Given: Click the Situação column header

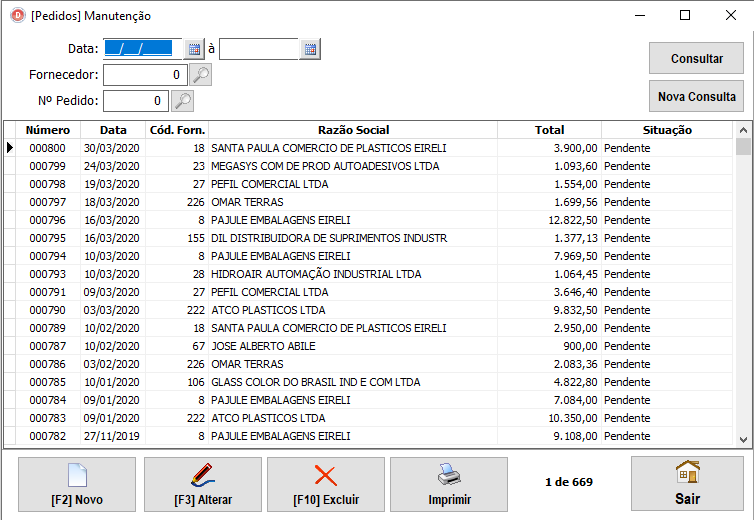Looking at the screenshot, I should click(667, 130).
